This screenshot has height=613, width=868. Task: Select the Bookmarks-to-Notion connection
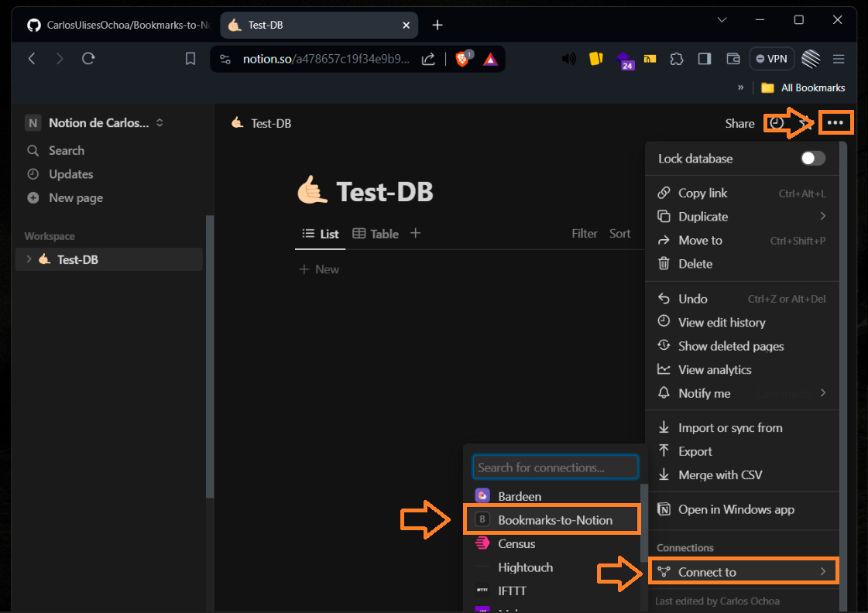[x=552, y=520]
